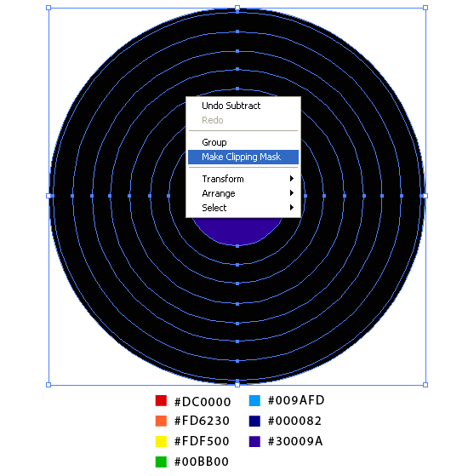
Task: Pick the yellow #FDF500 swatch
Action: point(161,441)
